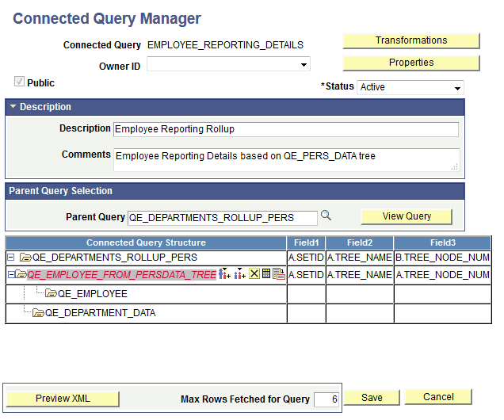Select QE_DEPARTMENTS_ROLLUP_PERS in structure tree
The image size is (504, 420).
[x=115, y=258]
